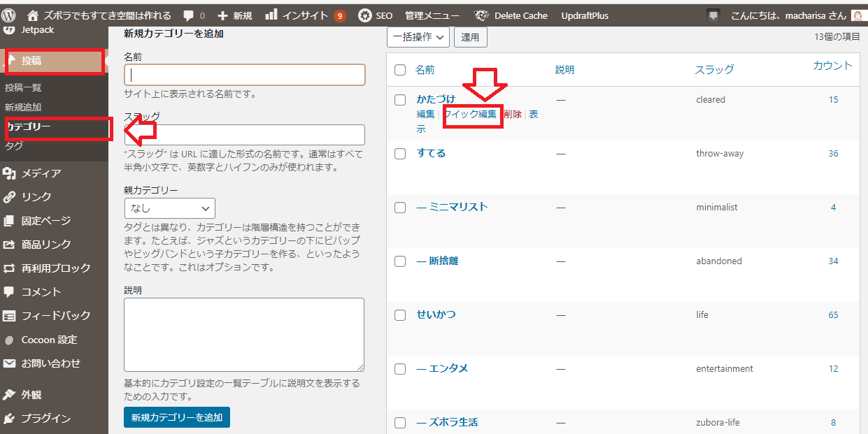Toggle the select-all checkbox in the table header
The width and height of the screenshot is (868, 434).
[400, 70]
